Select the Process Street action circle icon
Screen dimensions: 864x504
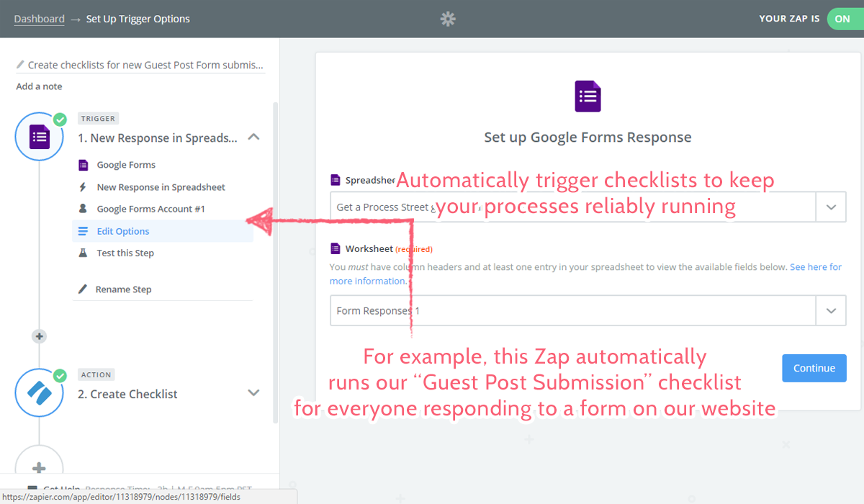[40, 393]
